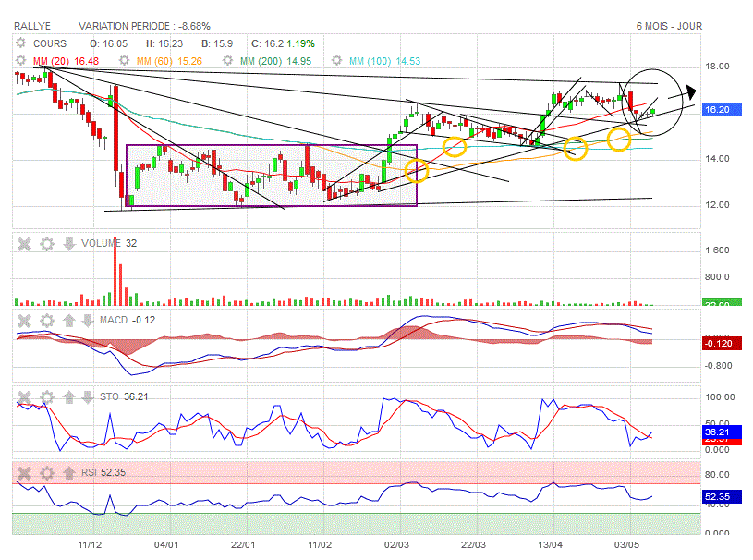Click the 1 600 volume axis label
The height and width of the screenshot is (560, 753).
(x=717, y=250)
